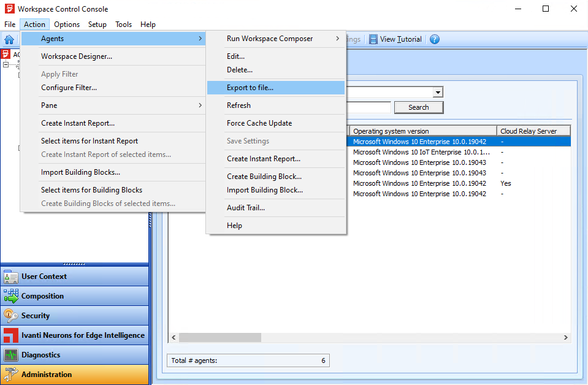Click the search text input field
588x385 pixels.
click(x=368, y=107)
